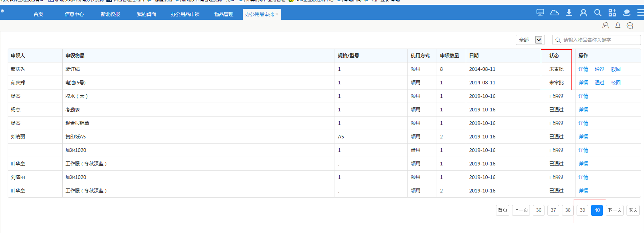
Task: Click the contacts people icon below header
Action: (x=606, y=25)
